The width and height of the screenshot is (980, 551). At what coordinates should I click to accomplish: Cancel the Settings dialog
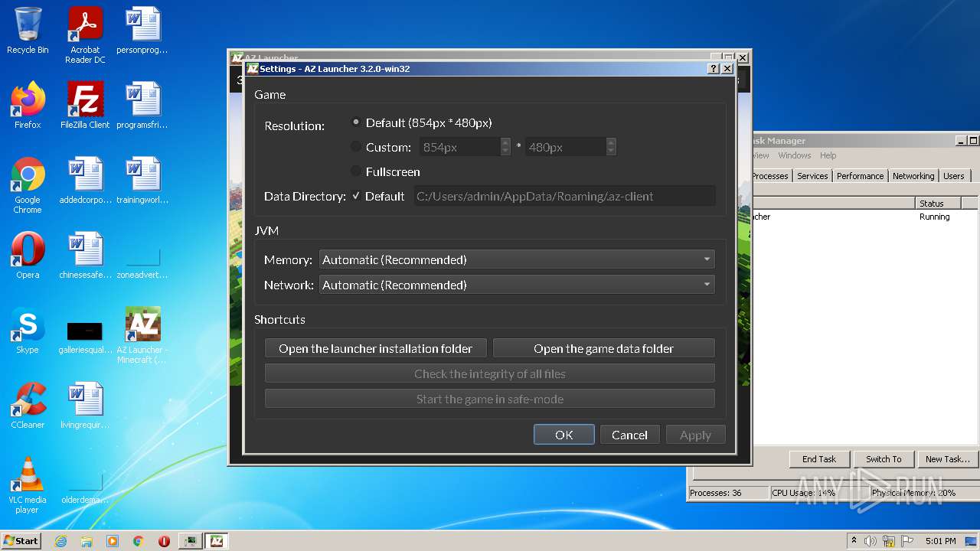(x=629, y=435)
